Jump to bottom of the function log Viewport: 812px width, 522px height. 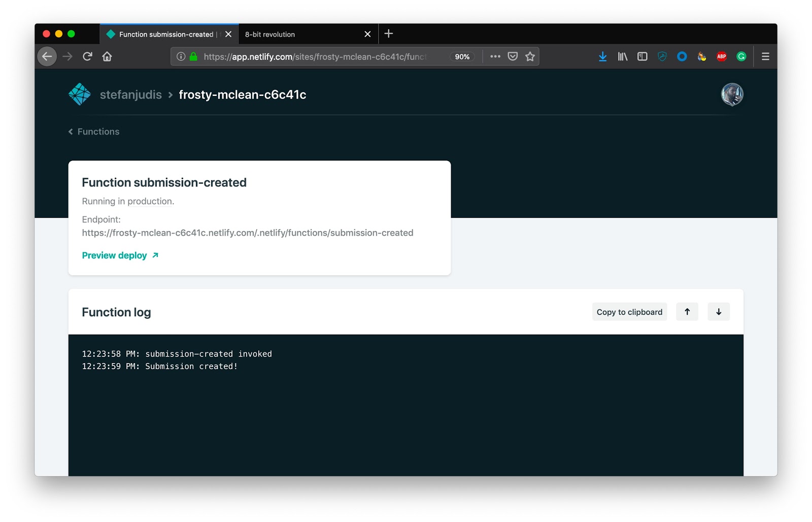[719, 312]
